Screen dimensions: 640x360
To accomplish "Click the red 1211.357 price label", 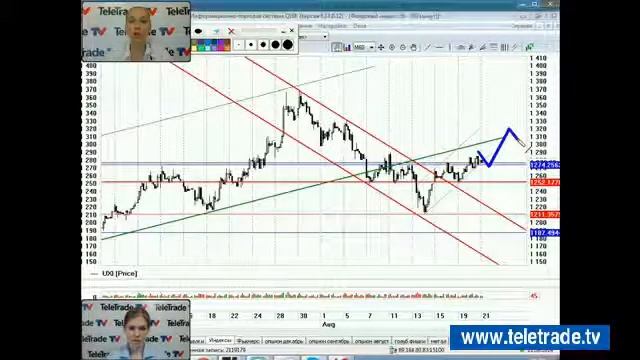I will pos(544,214).
